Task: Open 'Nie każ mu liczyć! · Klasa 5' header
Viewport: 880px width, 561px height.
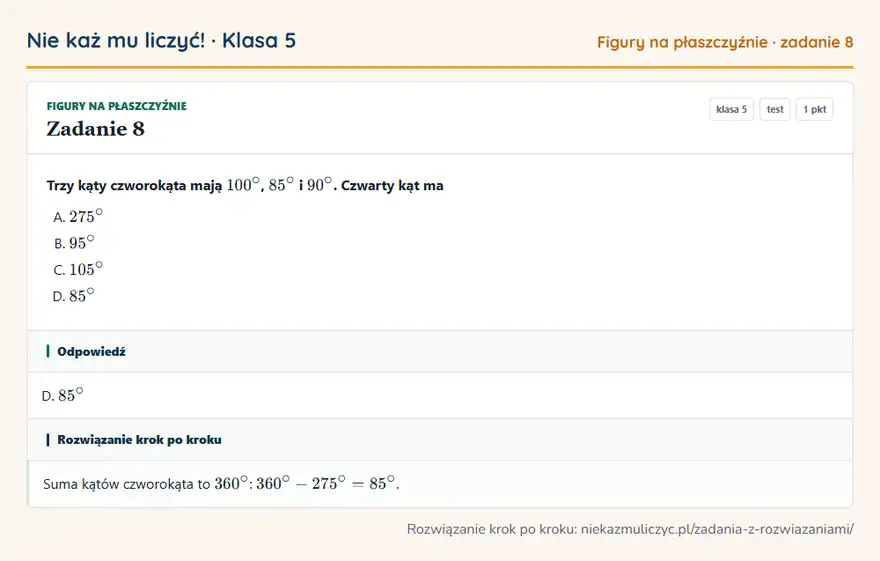Action: click(161, 40)
